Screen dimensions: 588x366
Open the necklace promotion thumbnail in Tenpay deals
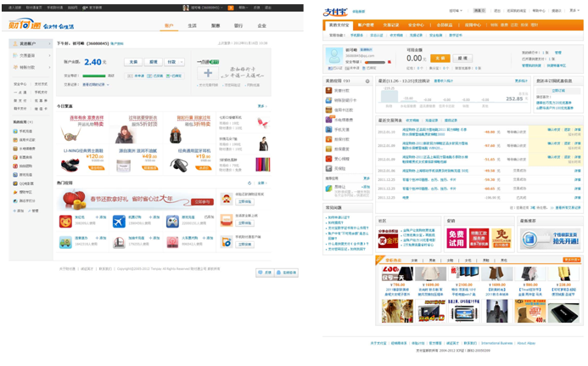tap(70, 135)
